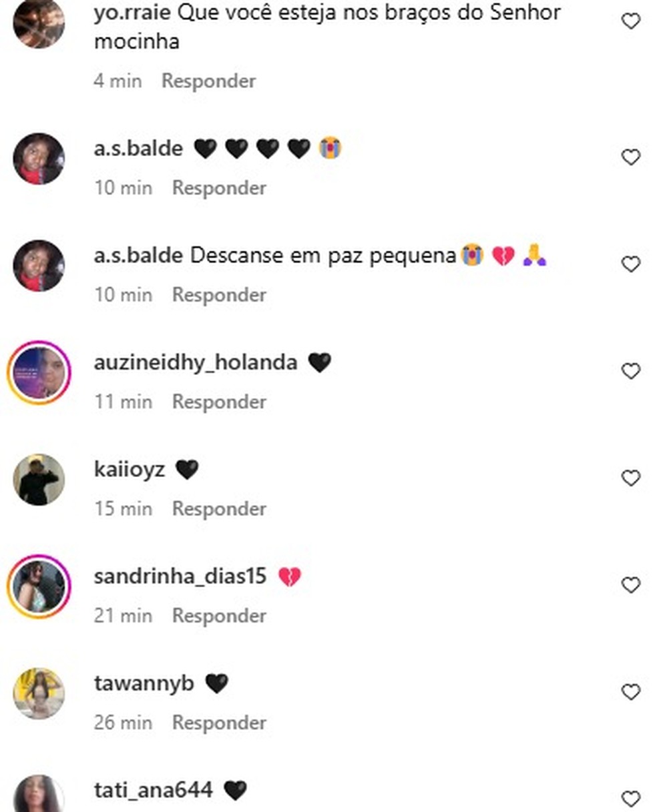Reply to 'Descanse em paz pequena' comment
The image size is (657, 812).
[x=219, y=294]
